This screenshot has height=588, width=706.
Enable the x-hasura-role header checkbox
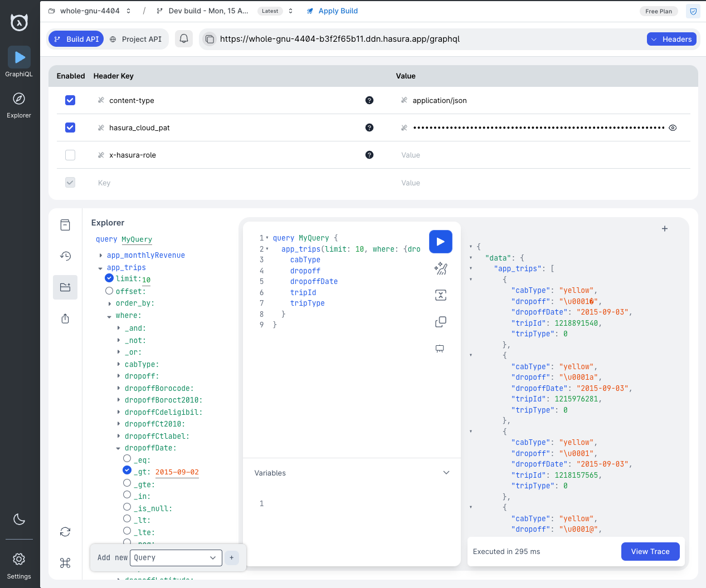70,155
